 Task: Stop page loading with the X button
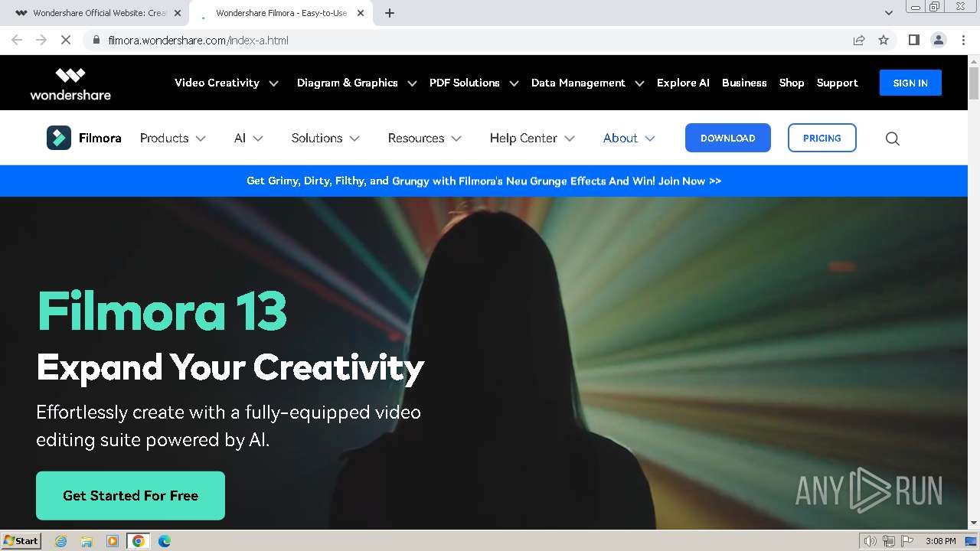(x=66, y=40)
